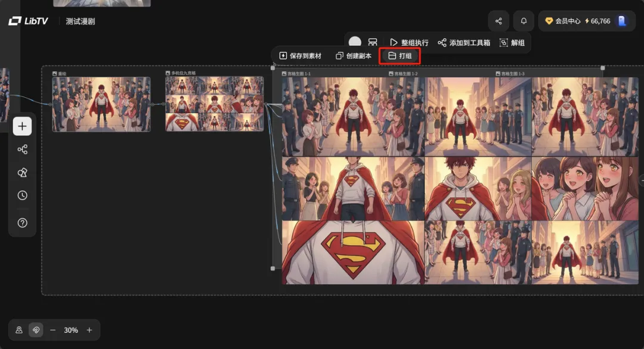This screenshot has height=349, width=644.
Task: Click the 宫格生图 1-1 label
Action: click(296, 74)
